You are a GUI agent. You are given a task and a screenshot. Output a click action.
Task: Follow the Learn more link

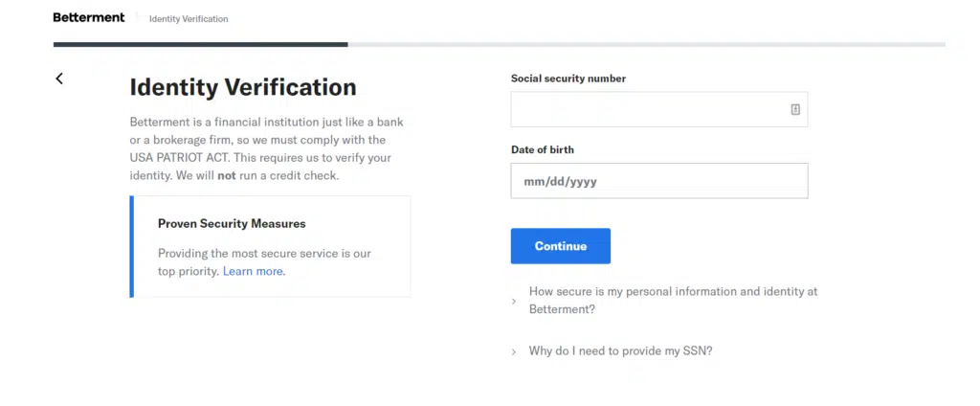click(253, 271)
